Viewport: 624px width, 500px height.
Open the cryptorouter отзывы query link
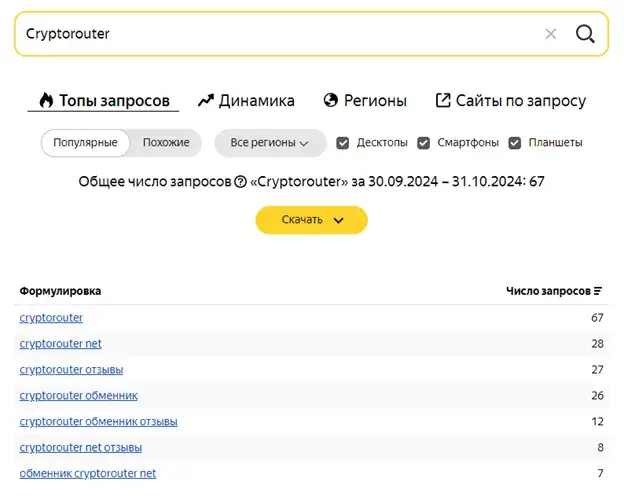click(71, 369)
